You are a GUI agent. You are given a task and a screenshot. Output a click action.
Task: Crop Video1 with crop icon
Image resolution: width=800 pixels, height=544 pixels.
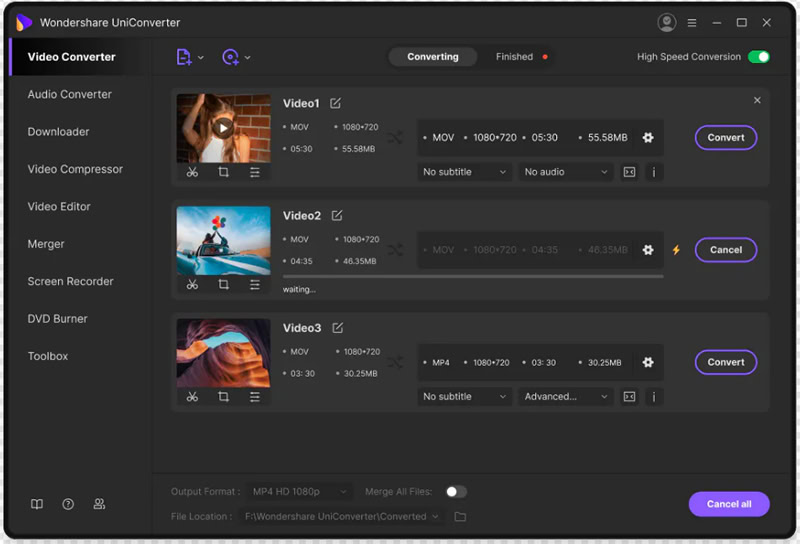point(223,172)
